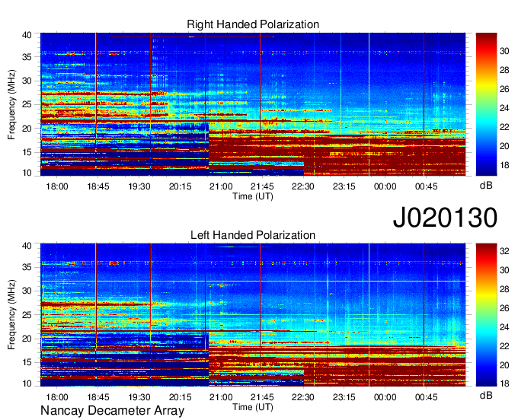
Task: Click the 00:00 time tick under Left Handed plot
Action: click(x=385, y=397)
